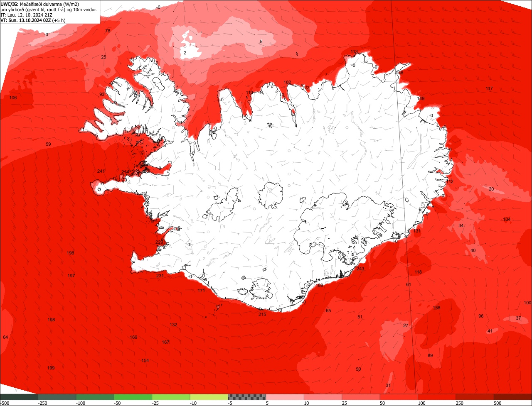Click the flux value '34' in the eastern ocean
Screen dimensions: 532x406
[x=461, y=225]
